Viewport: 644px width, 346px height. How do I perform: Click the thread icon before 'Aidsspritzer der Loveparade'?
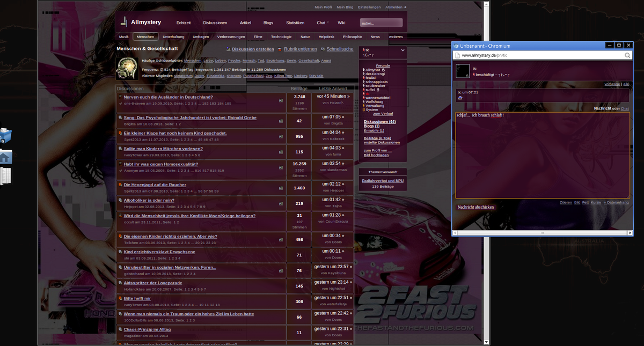(120, 283)
